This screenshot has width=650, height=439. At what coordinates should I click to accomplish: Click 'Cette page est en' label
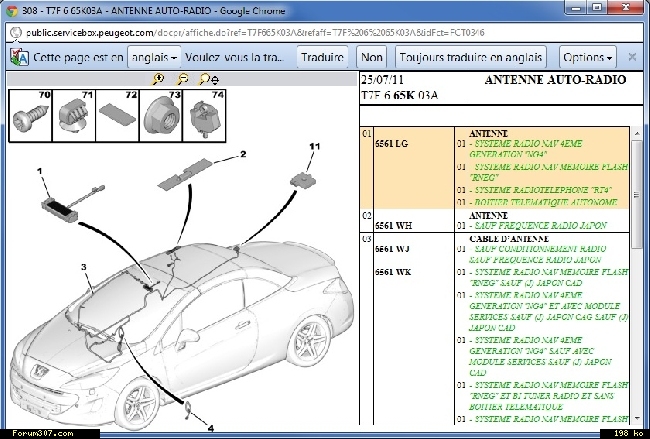[78, 57]
